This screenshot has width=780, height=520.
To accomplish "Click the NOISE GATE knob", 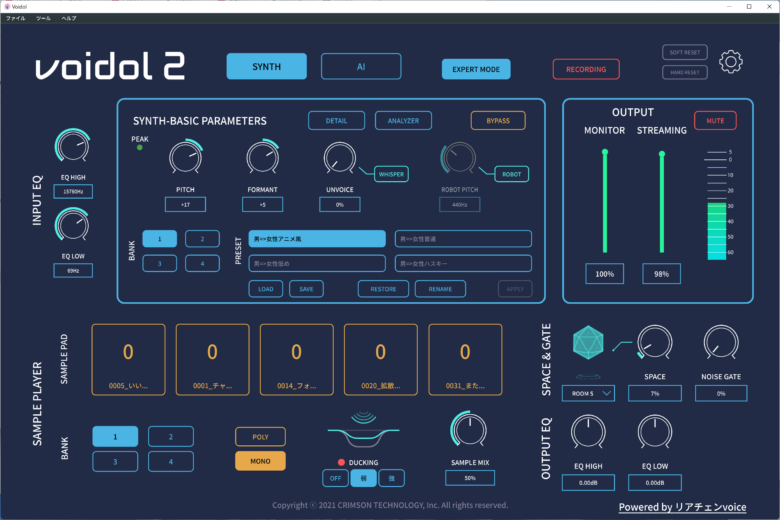I will [x=721, y=342].
